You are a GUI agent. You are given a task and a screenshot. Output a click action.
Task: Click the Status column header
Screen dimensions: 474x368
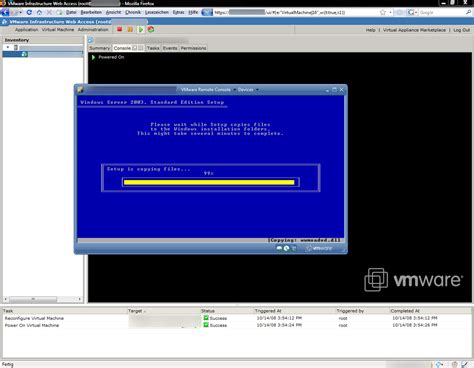coord(208,311)
